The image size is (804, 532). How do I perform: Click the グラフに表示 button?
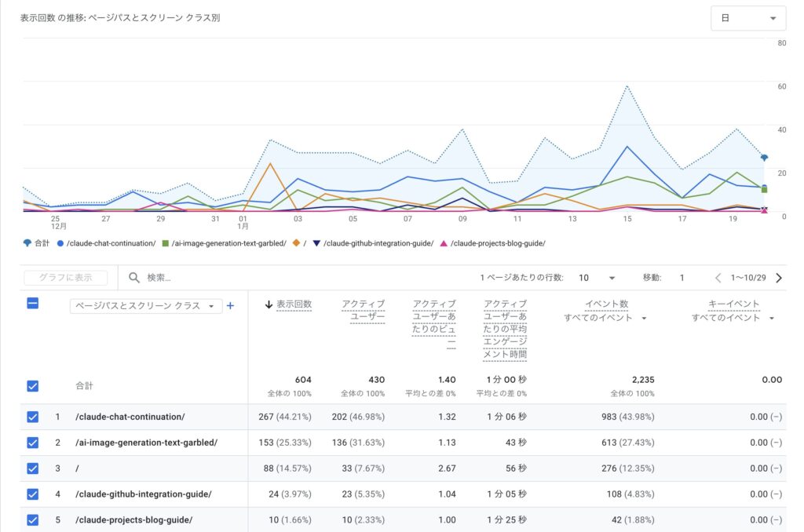coord(67,277)
